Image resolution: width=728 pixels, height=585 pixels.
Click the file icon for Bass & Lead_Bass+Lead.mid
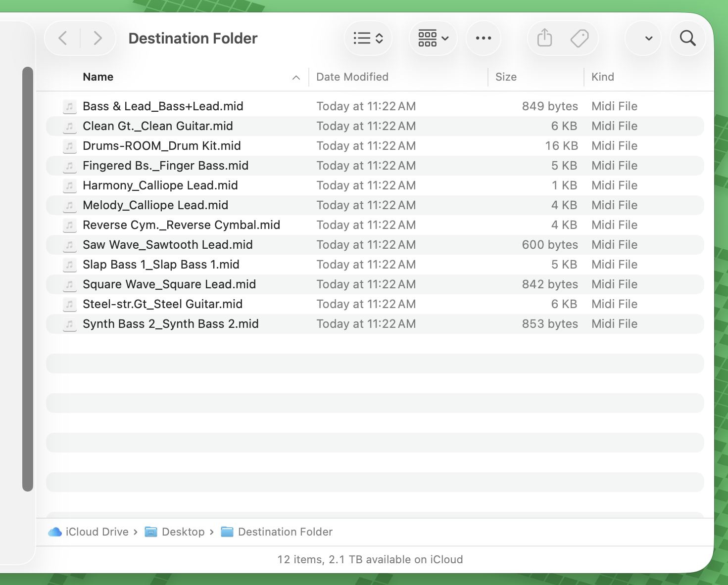[70, 106]
